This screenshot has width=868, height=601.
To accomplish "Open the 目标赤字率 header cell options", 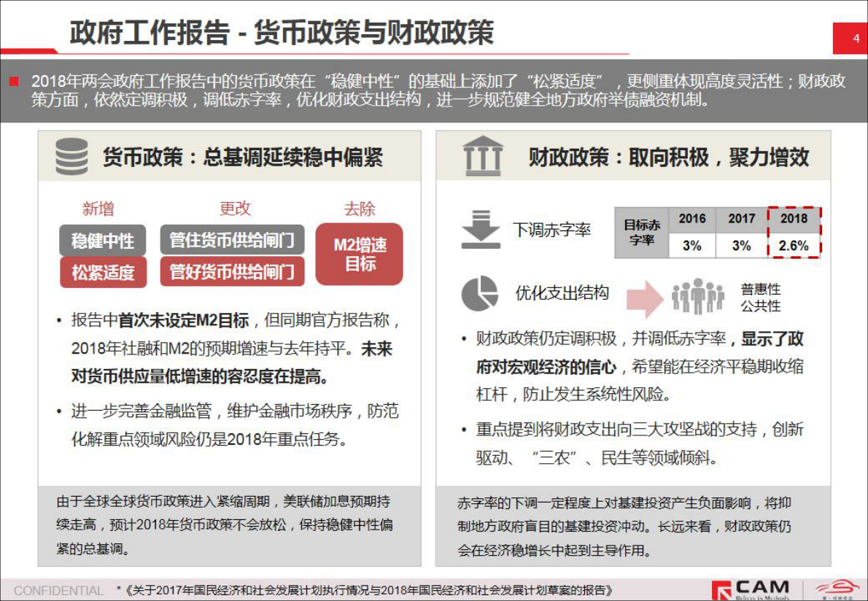I will (642, 231).
